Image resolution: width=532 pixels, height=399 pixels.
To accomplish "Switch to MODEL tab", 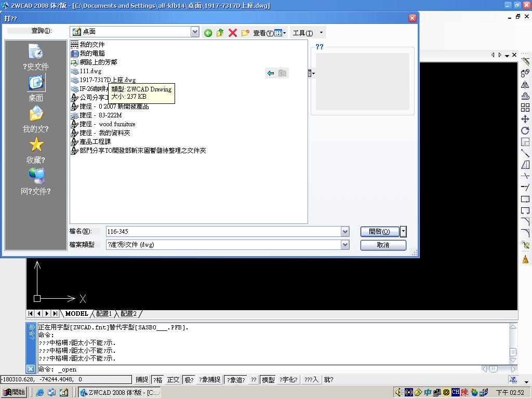I will pyautogui.click(x=77, y=313).
